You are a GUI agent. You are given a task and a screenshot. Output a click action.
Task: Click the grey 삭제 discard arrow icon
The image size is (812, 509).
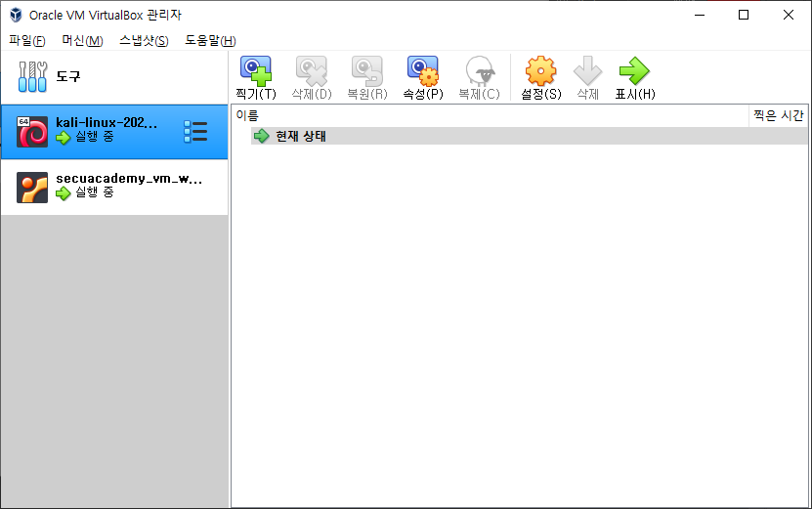(x=588, y=71)
